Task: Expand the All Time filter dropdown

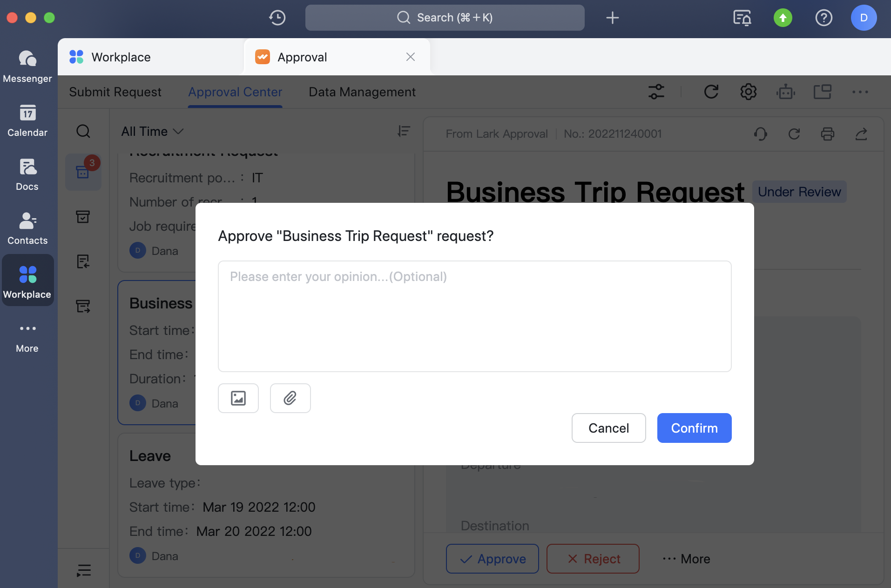Action: pyautogui.click(x=152, y=132)
